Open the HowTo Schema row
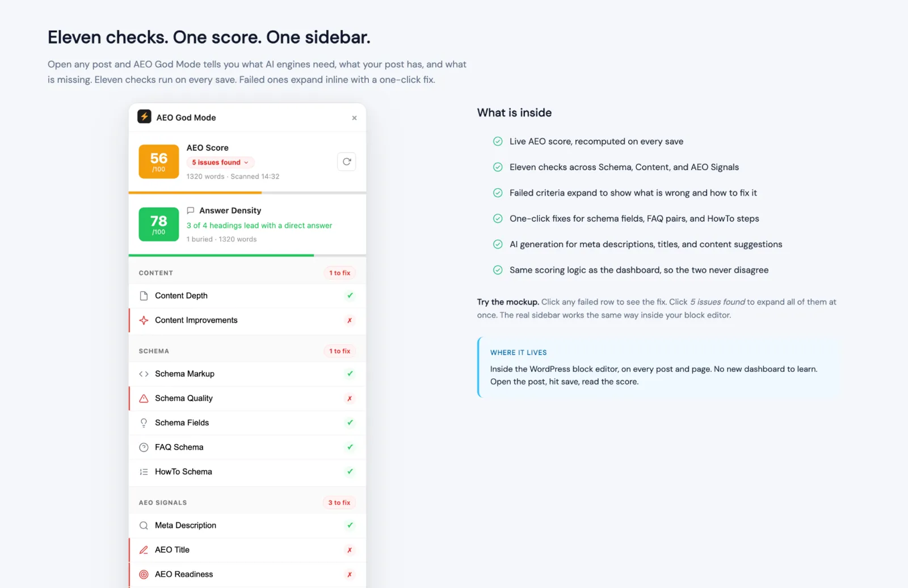The width and height of the screenshot is (908, 588). pyautogui.click(x=247, y=471)
